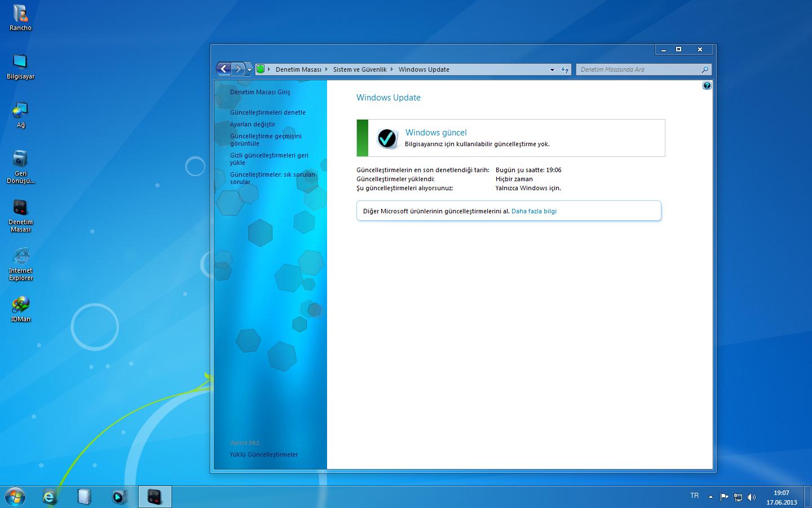Click the Action Center flag tray icon
This screenshot has width=812, height=508.
[x=725, y=497]
